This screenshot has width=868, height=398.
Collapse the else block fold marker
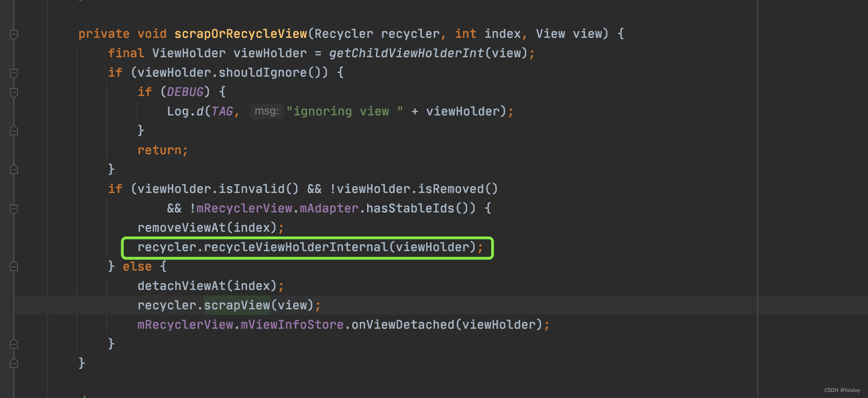[x=14, y=266]
